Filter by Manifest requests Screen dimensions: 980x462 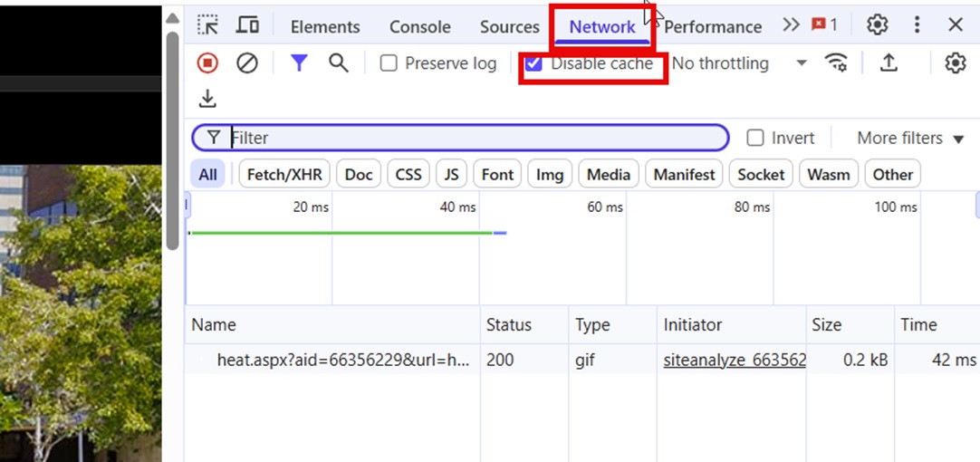(x=685, y=175)
